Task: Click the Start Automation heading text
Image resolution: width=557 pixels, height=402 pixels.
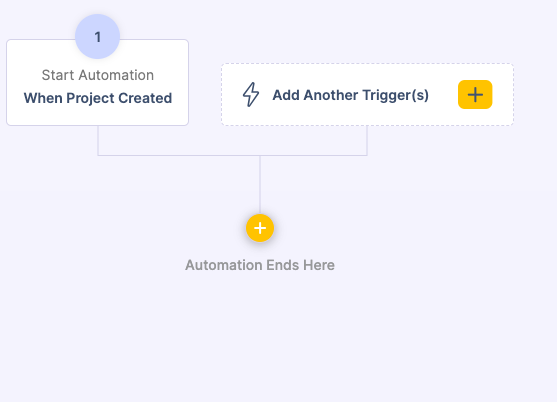Action: (98, 75)
